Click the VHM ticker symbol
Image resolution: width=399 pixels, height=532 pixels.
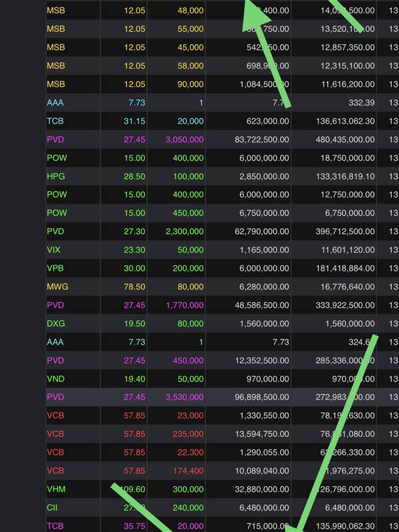(x=56, y=489)
